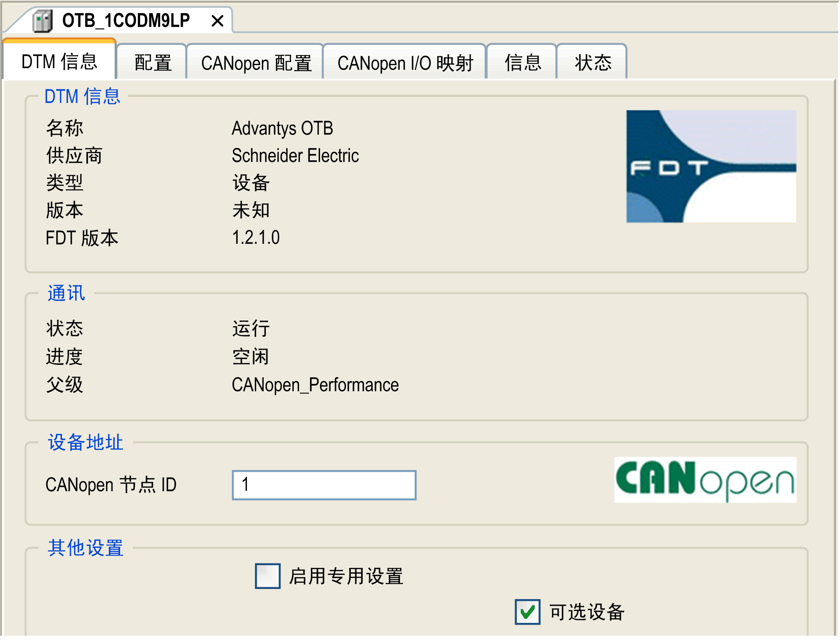Image resolution: width=840 pixels, height=644 pixels.
Task: Select the node ID value 1
Action: click(245, 484)
